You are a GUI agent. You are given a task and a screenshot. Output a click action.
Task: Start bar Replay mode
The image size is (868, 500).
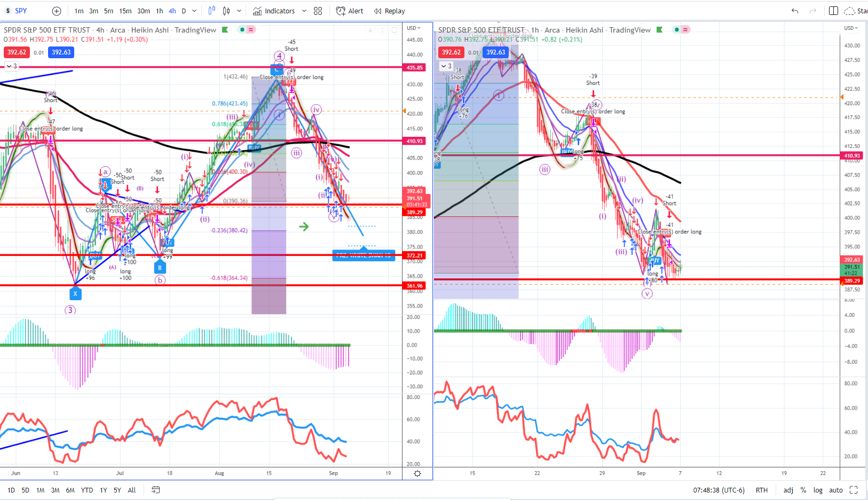390,11
